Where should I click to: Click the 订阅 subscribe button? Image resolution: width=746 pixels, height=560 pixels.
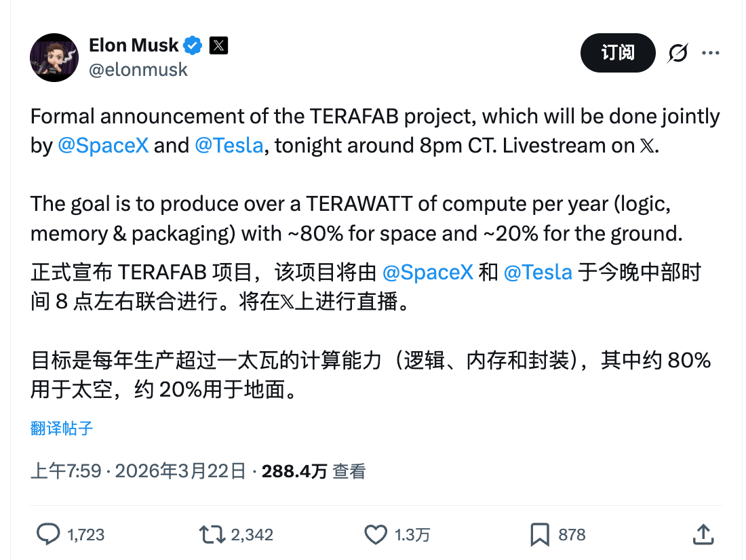pyautogui.click(x=618, y=52)
